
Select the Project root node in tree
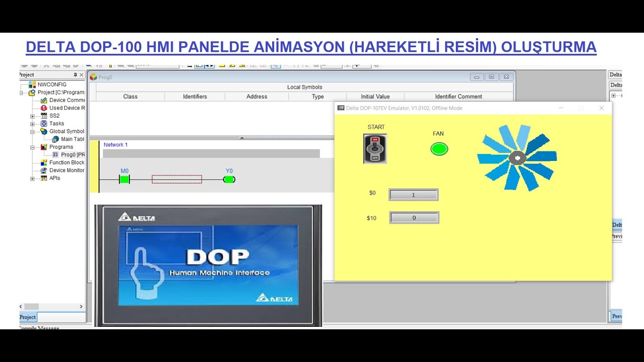tap(61, 93)
